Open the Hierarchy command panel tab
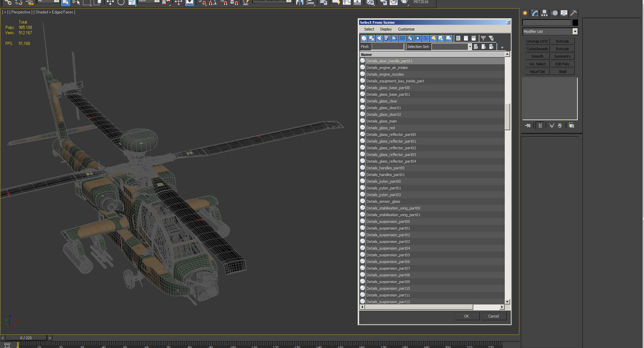Image resolution: width=644 pixels, height=348 pixels. tap(544, 13)
